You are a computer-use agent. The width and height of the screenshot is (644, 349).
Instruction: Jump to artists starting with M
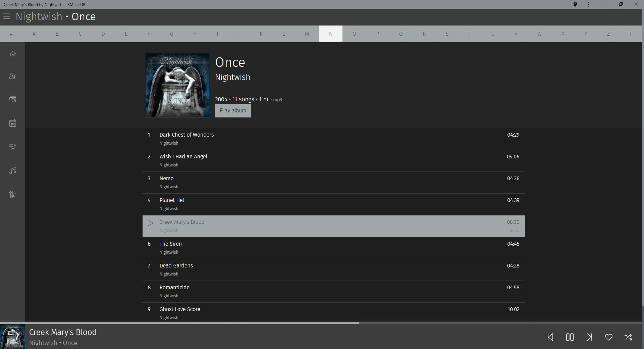307,34
